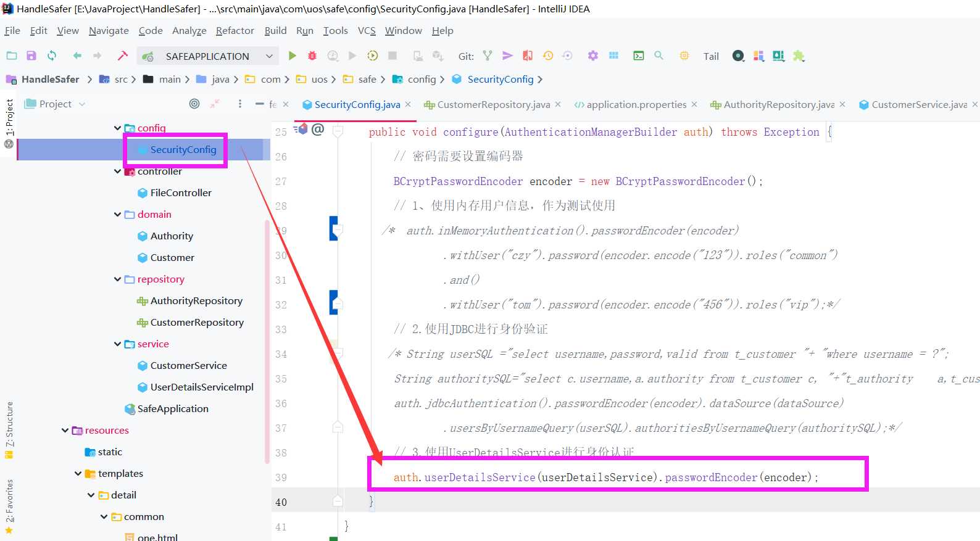Show Git history clock icon
The image size is (980, 541).
coord(547,56)
